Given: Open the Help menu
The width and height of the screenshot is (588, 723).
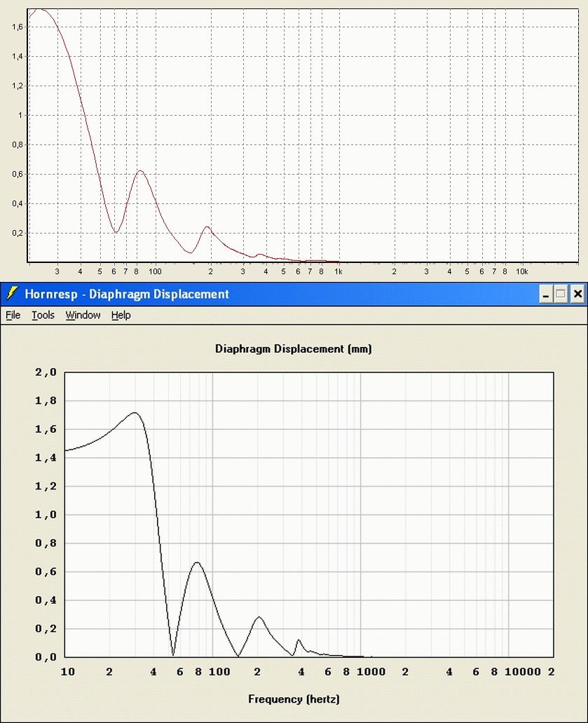Looking at the screenshot, I should click(x=121, y=315).
